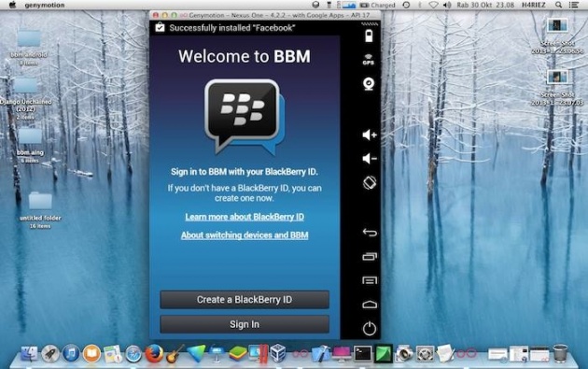This screenshot has width=588, height=369.
Task: Click the emulator power button
Action: [370, 328]
